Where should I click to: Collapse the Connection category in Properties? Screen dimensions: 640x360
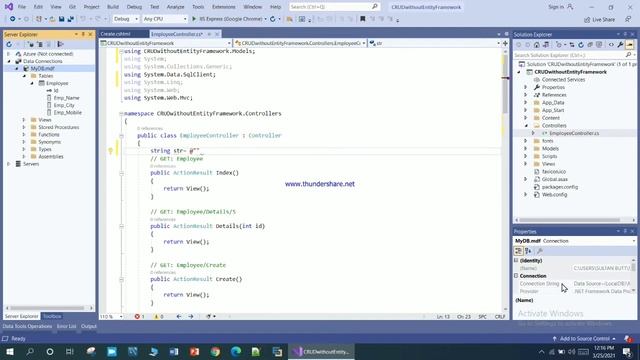(516, 276)
